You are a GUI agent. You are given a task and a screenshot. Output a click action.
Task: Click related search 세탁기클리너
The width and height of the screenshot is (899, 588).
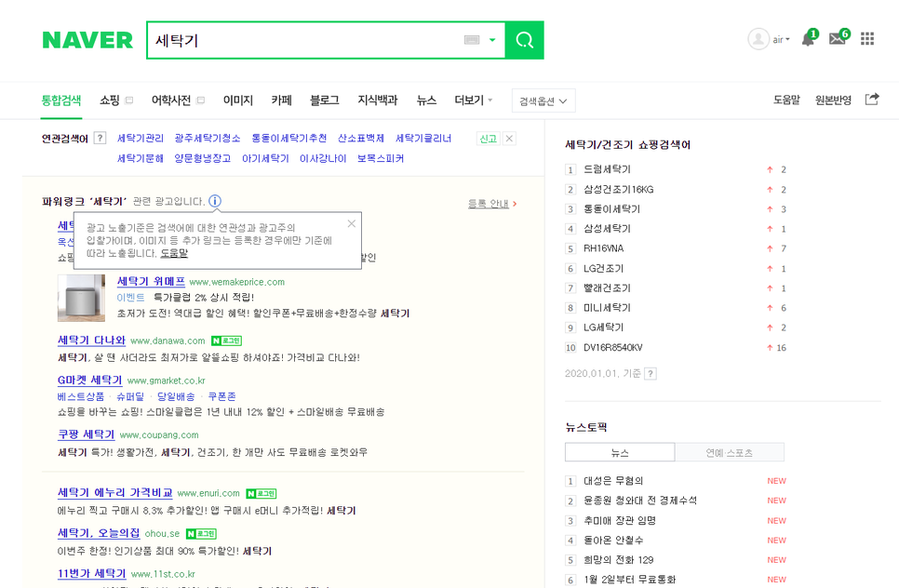coord(423,138)
